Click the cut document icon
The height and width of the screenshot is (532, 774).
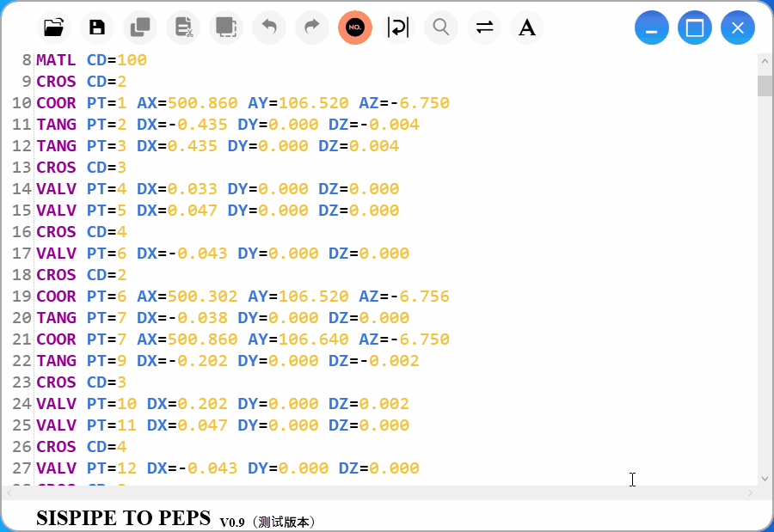click(x=183, y=28)
